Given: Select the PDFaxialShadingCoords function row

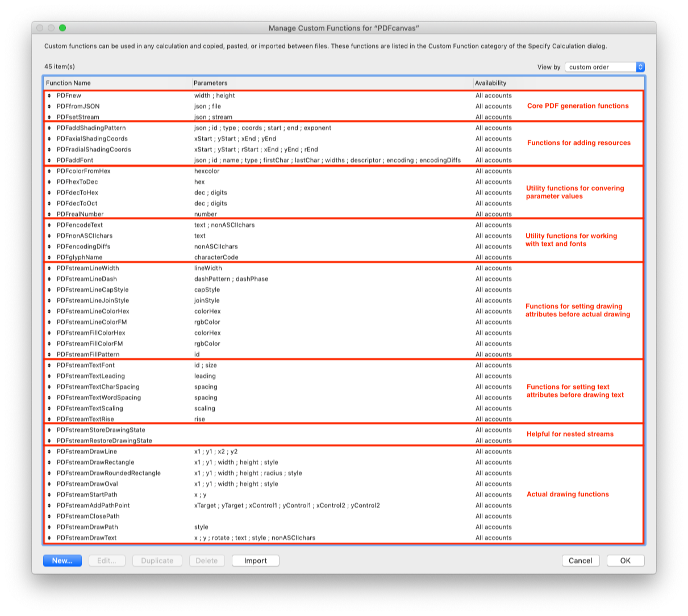Looking at the screenshot, I should [x=344, y=139].
